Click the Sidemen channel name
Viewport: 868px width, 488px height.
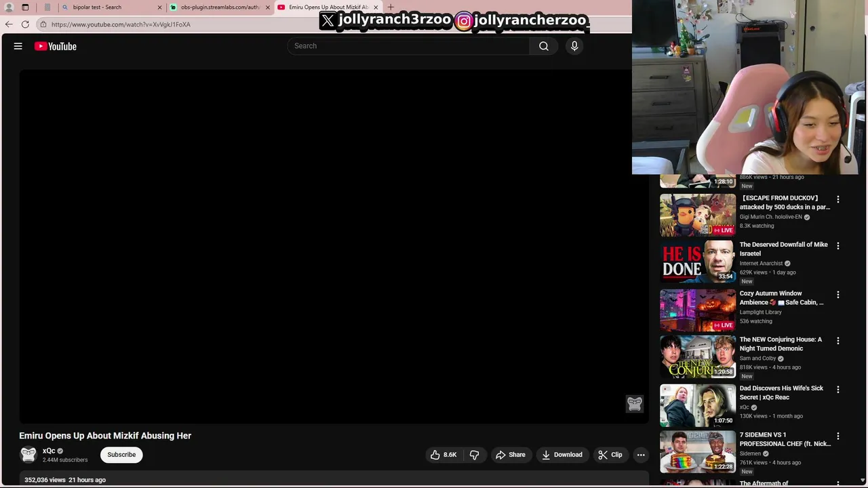coord(750,454)
